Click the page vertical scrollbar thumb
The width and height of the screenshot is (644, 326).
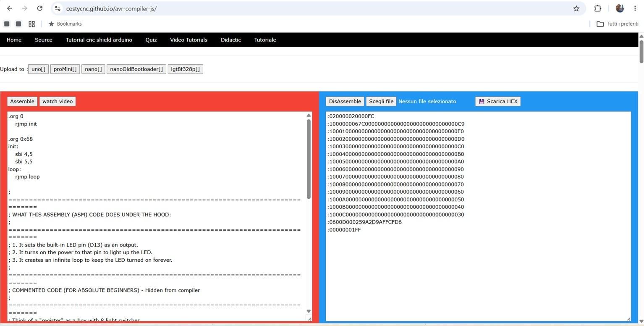[x=641, y=51]
